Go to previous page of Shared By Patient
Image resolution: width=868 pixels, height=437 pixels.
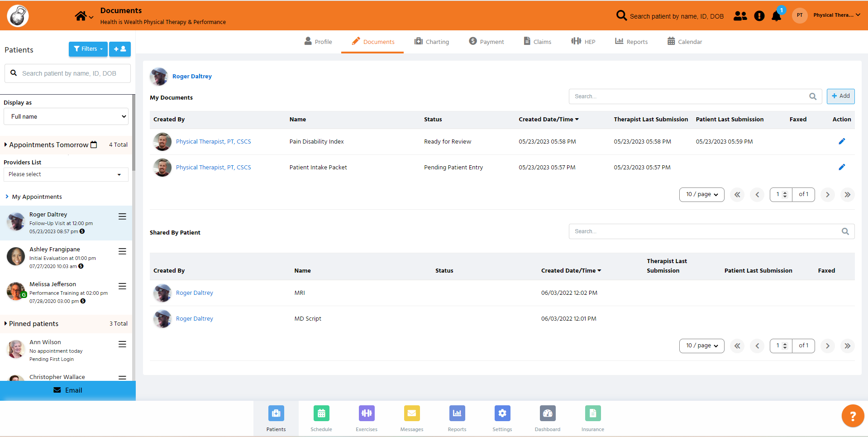[757, 346]
